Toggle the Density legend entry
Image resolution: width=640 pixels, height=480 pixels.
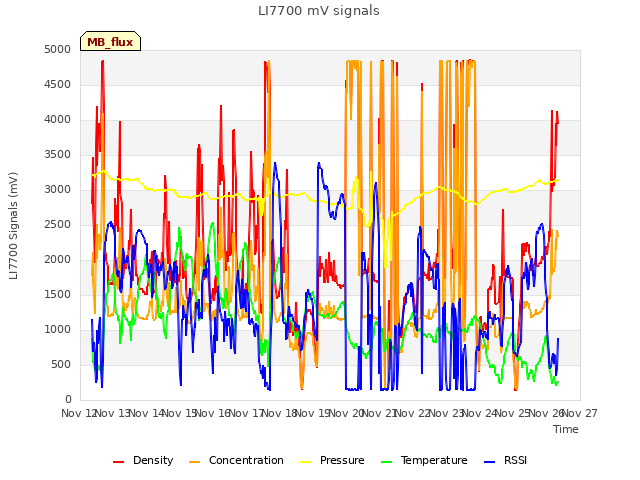(143, 460)
